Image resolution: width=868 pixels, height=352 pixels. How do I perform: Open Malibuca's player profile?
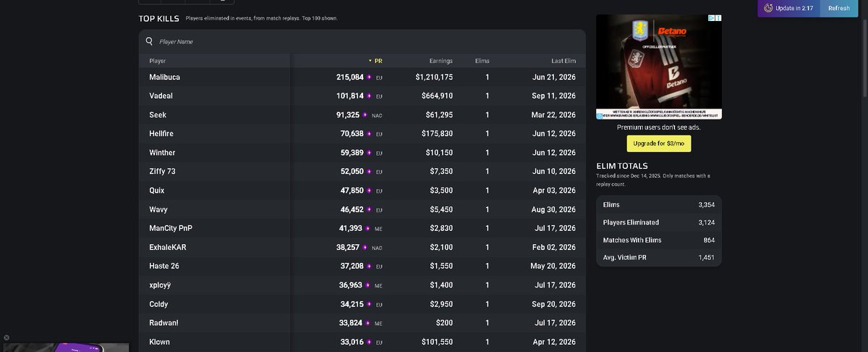[x=164, y=77]
